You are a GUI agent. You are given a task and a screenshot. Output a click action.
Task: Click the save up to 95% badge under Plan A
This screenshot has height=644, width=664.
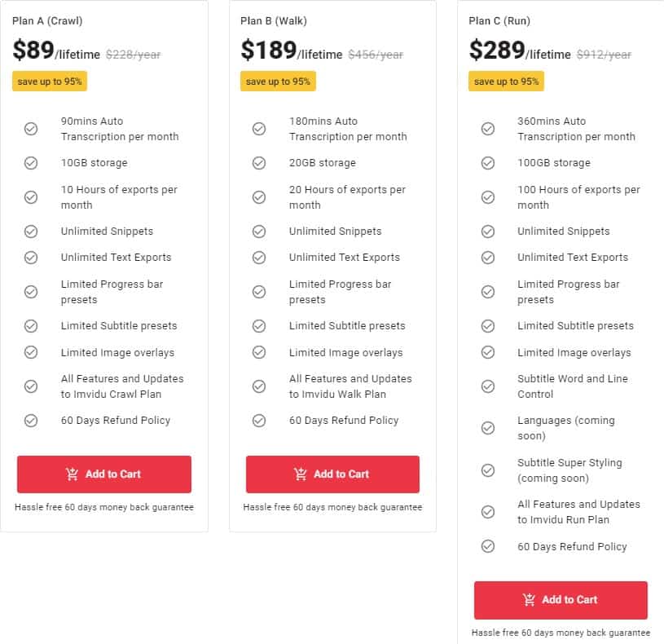(49, 82)
